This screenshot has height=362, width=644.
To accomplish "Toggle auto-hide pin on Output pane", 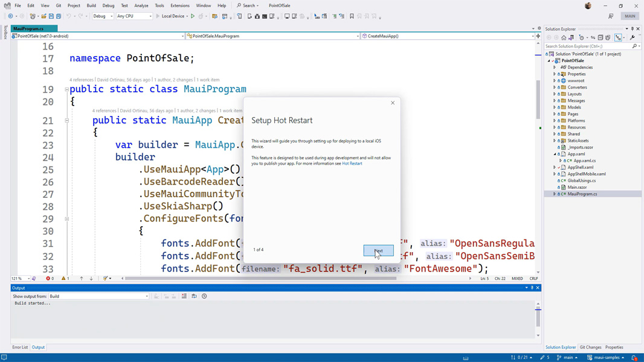I will 532,288.
